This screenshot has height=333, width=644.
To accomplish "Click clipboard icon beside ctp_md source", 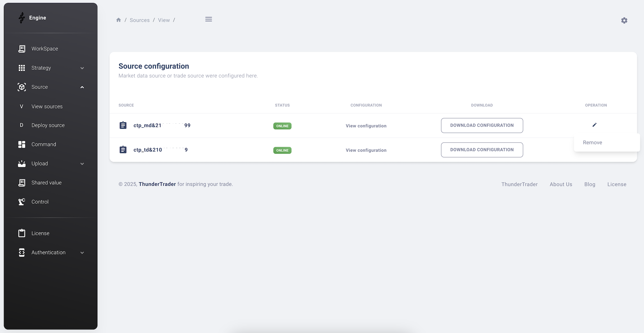I will (123, 125).
